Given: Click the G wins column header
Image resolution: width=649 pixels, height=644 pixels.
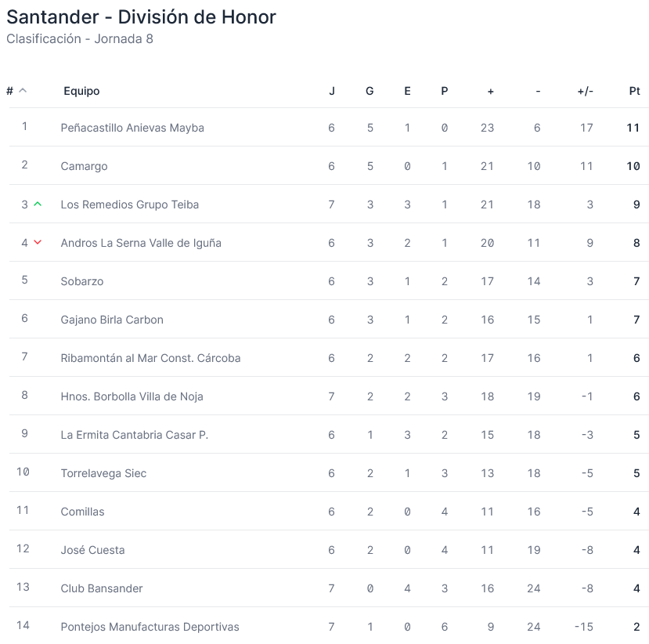Looking at the screenshot, I should 370,91.
